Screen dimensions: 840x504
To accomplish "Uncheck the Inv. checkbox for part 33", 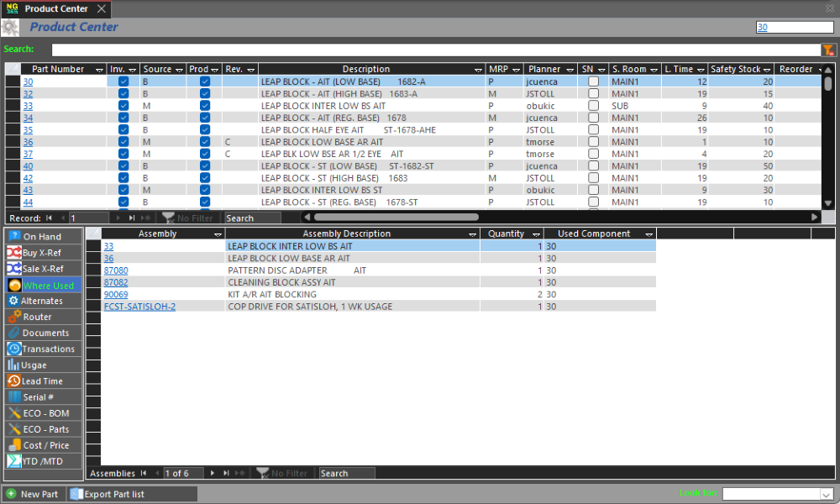I will pos(123,107).
